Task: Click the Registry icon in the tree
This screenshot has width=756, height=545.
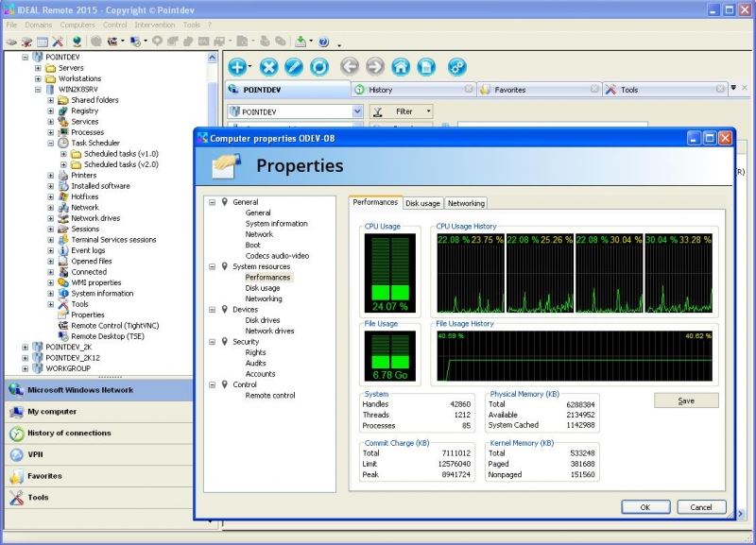Action: [x=63, y=111]
